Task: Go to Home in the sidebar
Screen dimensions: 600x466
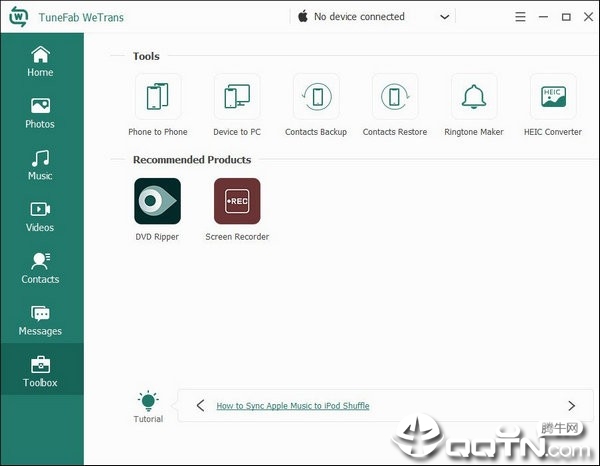Action: click(40, 61)
